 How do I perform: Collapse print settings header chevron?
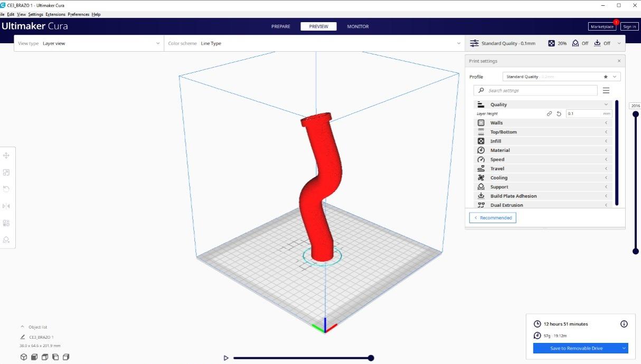[x=619, y=43]
